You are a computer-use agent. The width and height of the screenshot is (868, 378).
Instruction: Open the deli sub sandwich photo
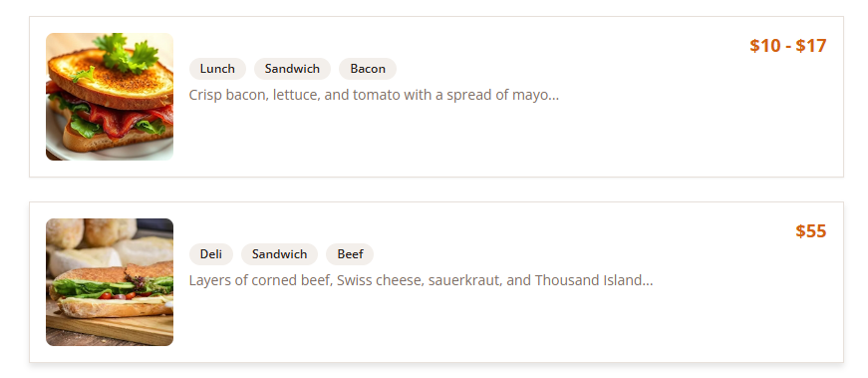(x=110, y=282)
